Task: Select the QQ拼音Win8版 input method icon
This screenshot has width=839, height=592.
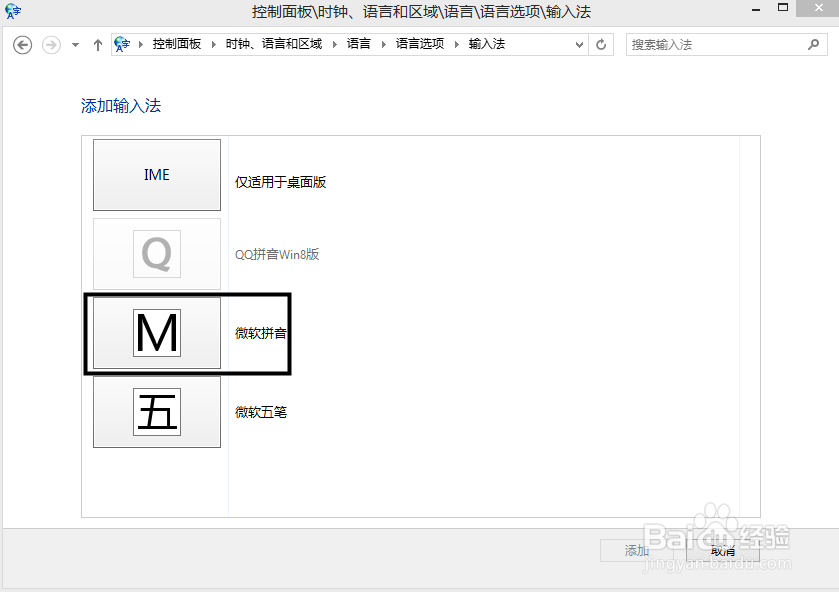Action: [156, 254]
